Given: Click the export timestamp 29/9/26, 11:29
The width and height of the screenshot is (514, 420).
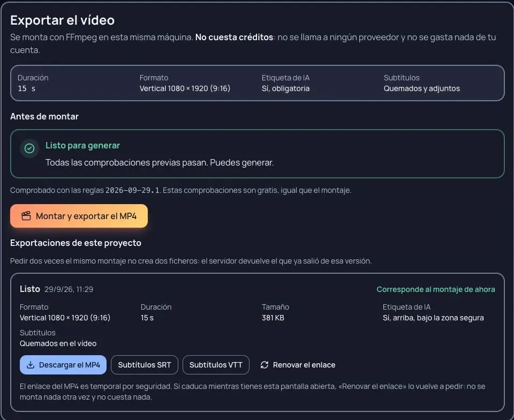Looking at the screenshot, I should pos(69,289).
